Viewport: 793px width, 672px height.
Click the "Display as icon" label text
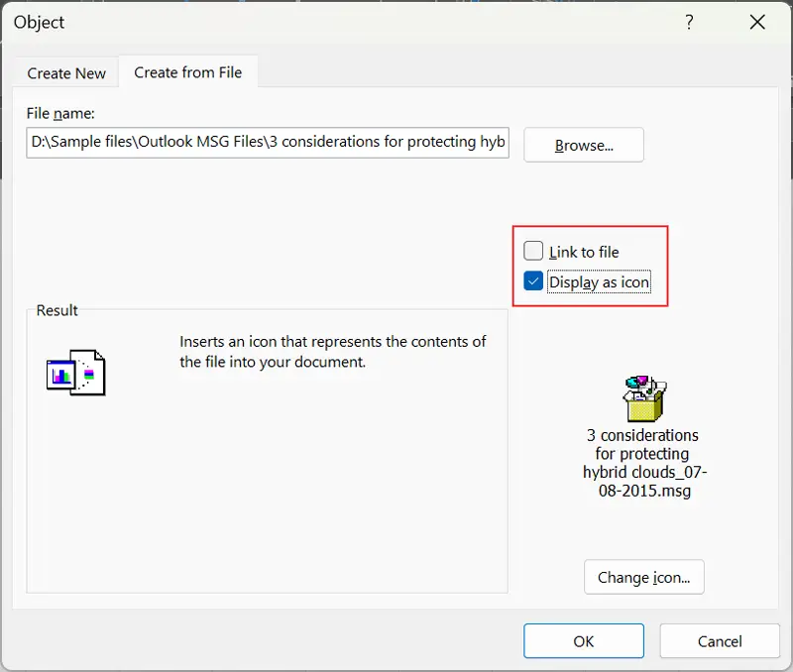(x=600, y=282)
